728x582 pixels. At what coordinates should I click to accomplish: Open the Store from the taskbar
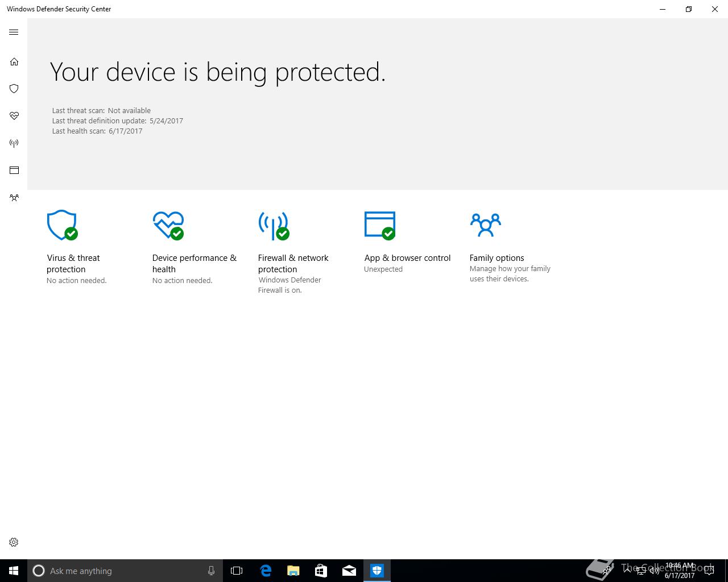321,571
